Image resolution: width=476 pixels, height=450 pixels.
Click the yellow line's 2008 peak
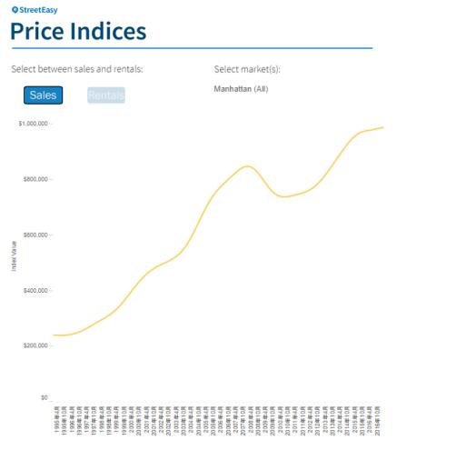(x=247, y=165)
